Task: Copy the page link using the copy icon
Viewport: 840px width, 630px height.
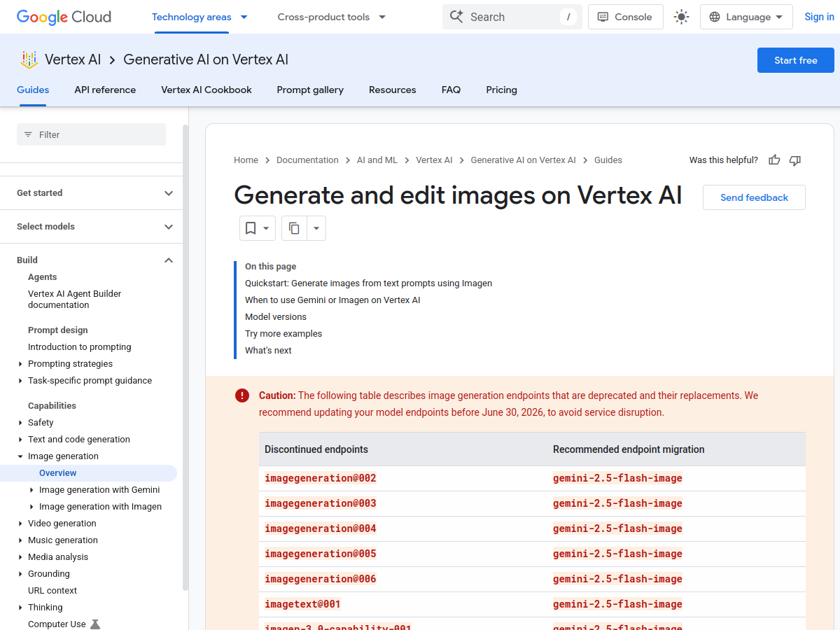Action: tap(293, 227)
